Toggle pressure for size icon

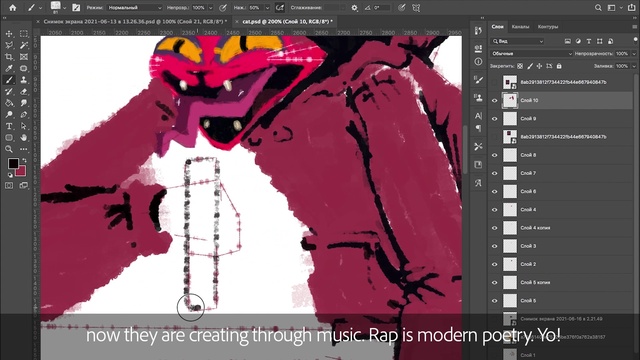click(x=402, y=7)
